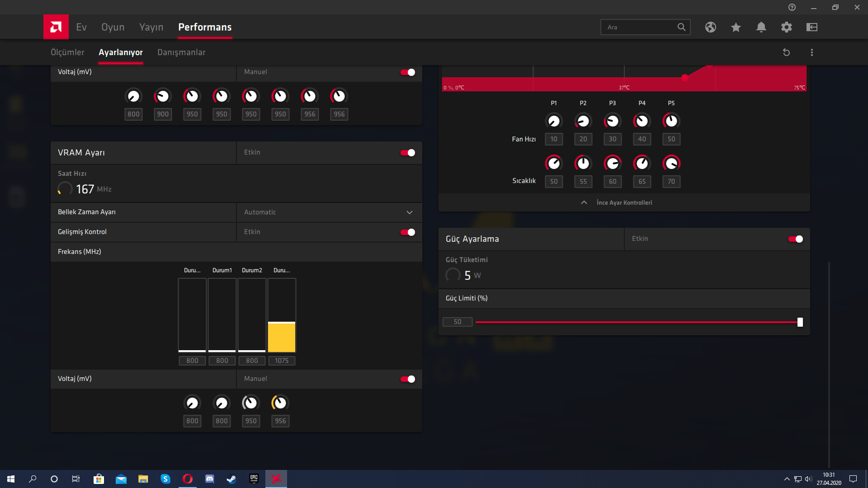Open Steam from the taskbar
Image resolution: width=868 pixels, height=488 pixels.
coord(231,479)
